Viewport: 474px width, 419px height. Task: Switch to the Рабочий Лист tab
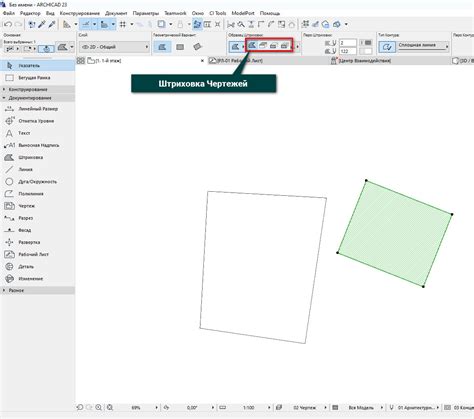coord(236,61)
